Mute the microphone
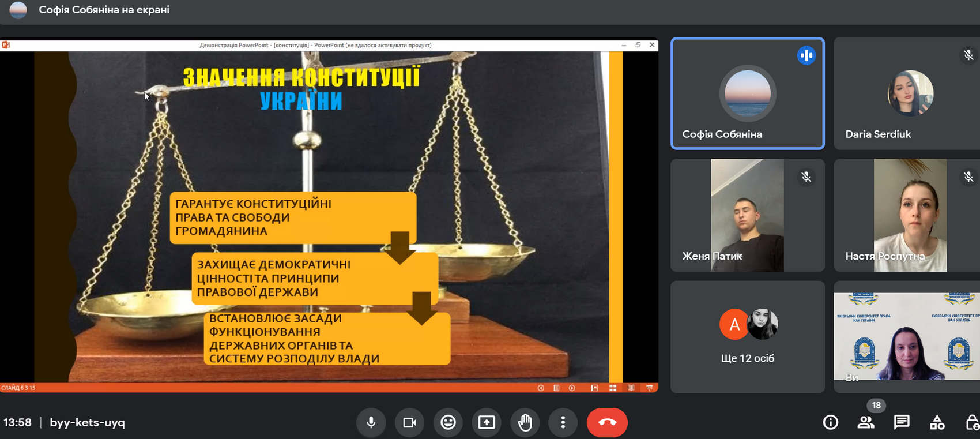980x439 pixels. [x=371, y=423]
